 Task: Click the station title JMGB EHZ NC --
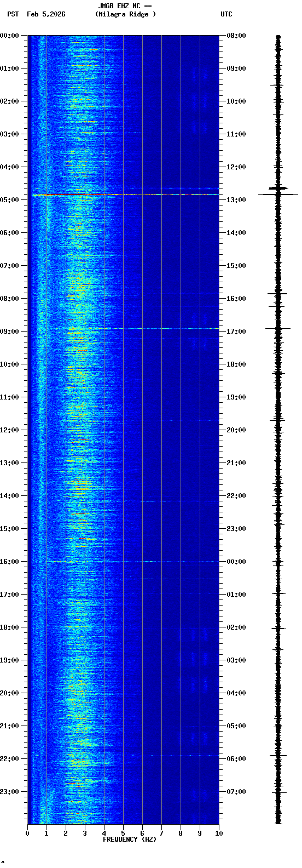pos(125,6)
